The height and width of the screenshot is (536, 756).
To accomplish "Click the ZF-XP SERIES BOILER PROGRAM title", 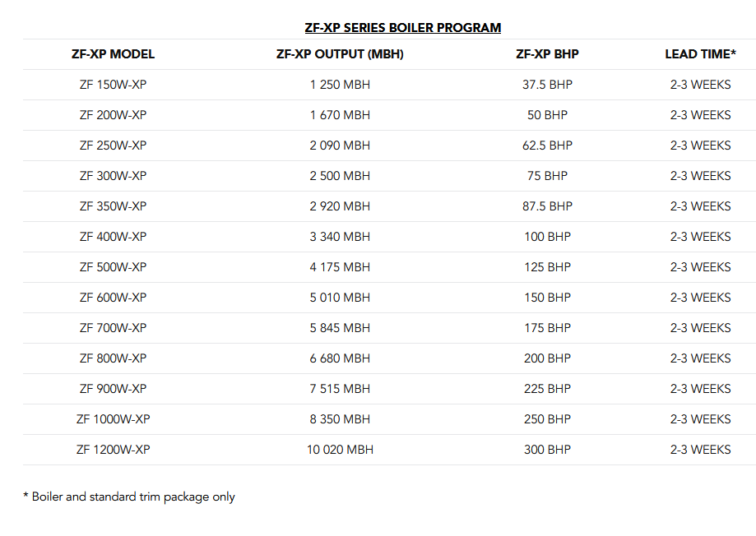I will click(x=402, y=28).
